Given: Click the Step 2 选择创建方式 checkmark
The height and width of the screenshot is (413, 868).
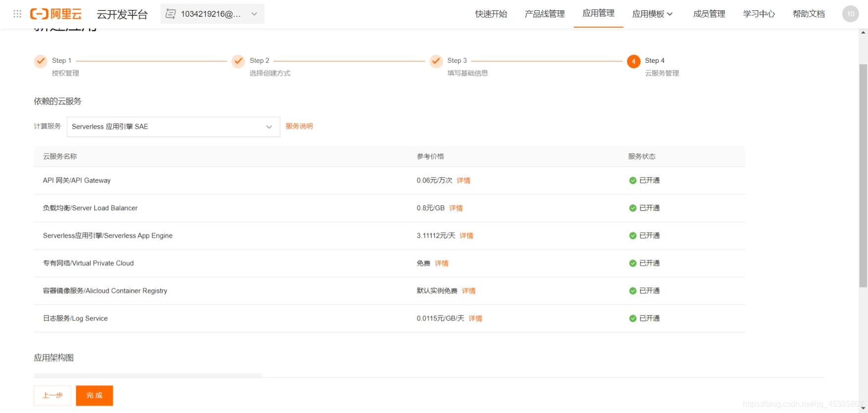Looking at the screenshot, I should [238, 61].
